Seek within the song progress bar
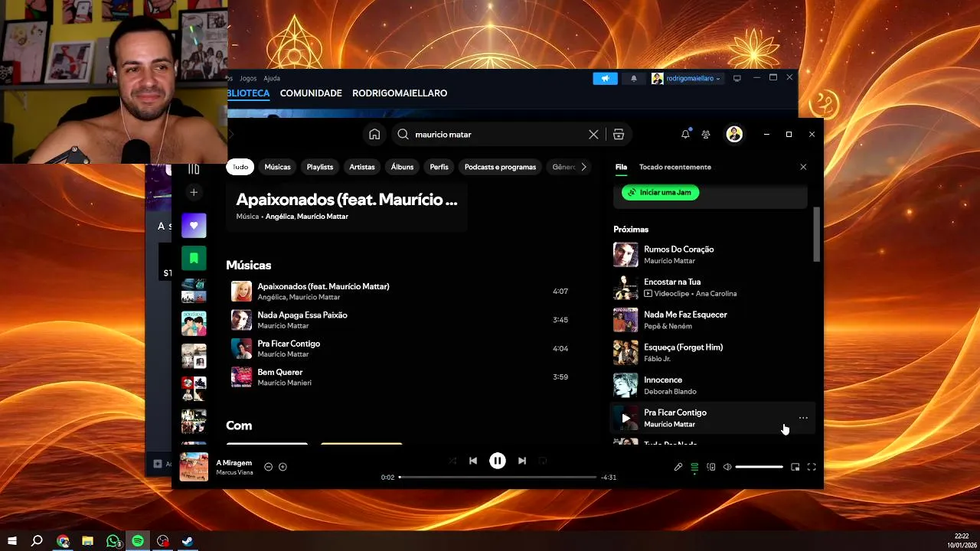The width and height of the screenshot is (980, 551). [498, 477]
